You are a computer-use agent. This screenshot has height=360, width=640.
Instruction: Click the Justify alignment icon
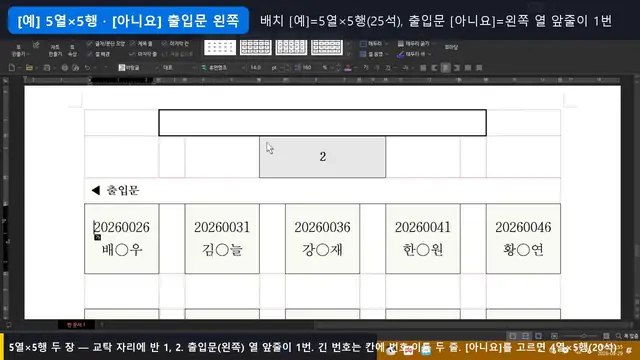pos(423,68)
